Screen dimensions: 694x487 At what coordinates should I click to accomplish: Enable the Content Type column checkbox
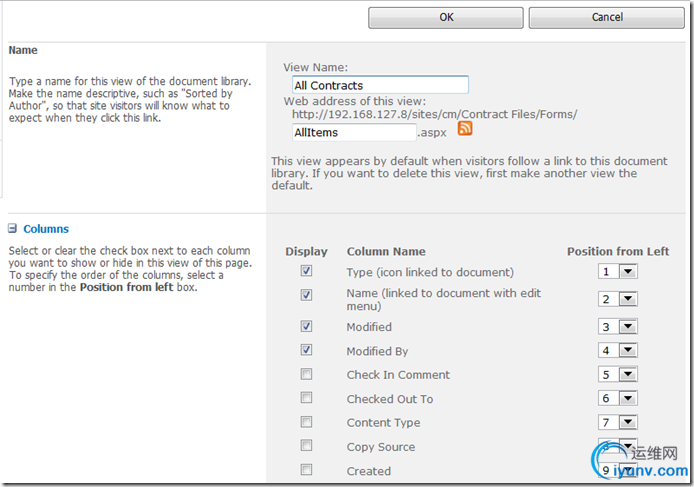pos(306,421)
